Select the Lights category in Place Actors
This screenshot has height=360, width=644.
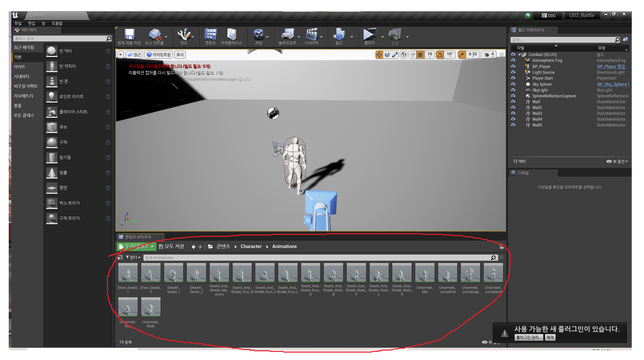tap(20, 67)
